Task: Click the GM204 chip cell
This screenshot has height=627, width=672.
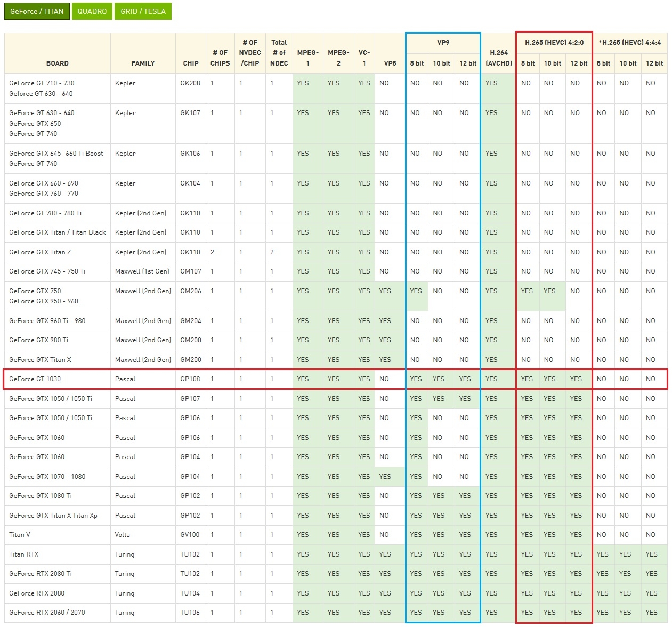Action: coord(191,321)
